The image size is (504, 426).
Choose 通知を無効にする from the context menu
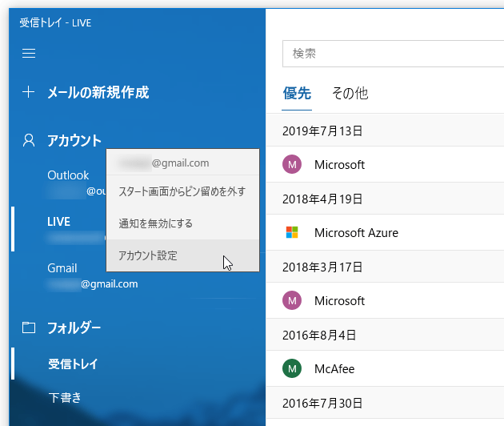click(x=182, y=223)
